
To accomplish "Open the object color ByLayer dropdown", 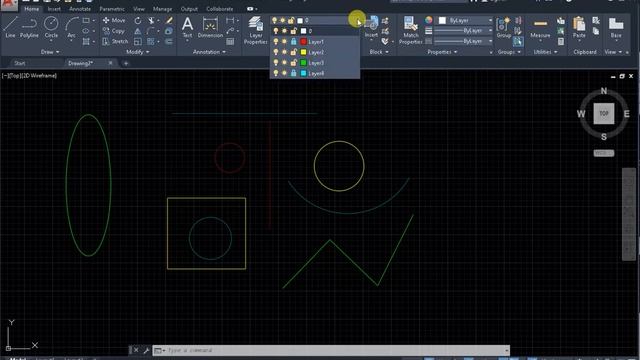I will (466, 20).
